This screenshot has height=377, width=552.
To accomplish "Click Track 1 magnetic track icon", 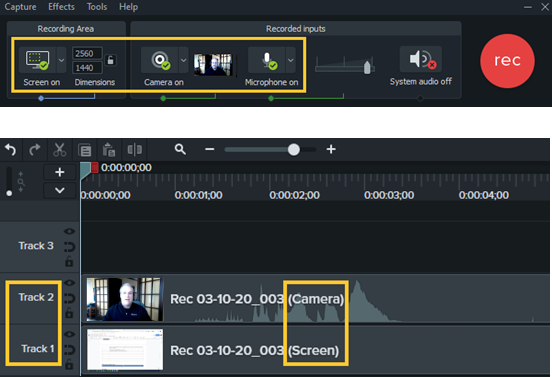I will pos(69,350).
